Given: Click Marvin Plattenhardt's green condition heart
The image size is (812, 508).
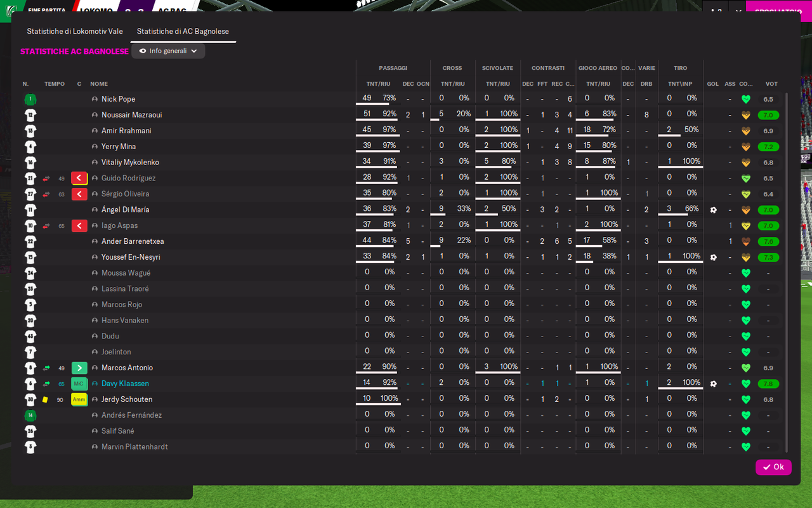Looking at the screenshot, I should coord(746,447).
